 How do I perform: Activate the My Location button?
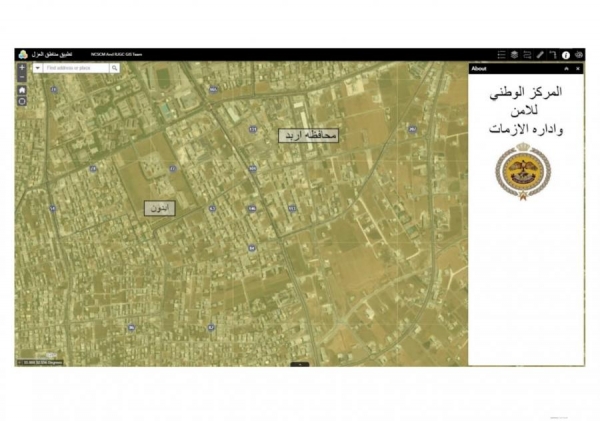[x=22, y=101]
